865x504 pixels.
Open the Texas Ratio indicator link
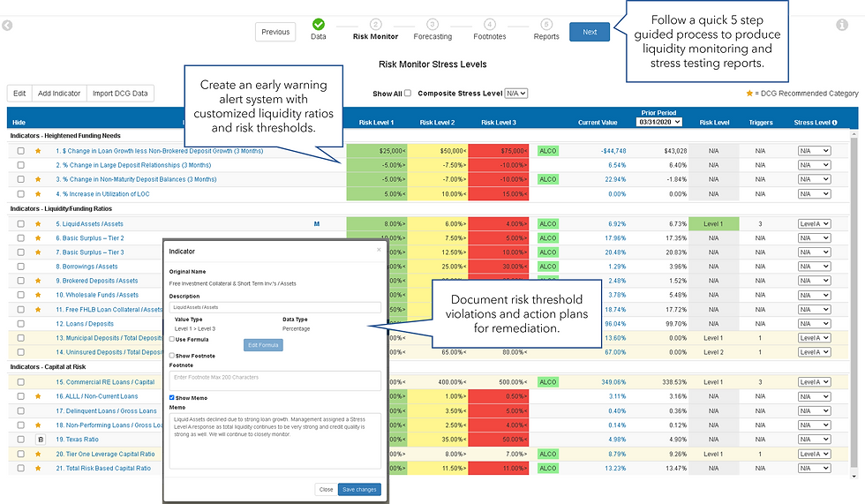pos(78,440)
